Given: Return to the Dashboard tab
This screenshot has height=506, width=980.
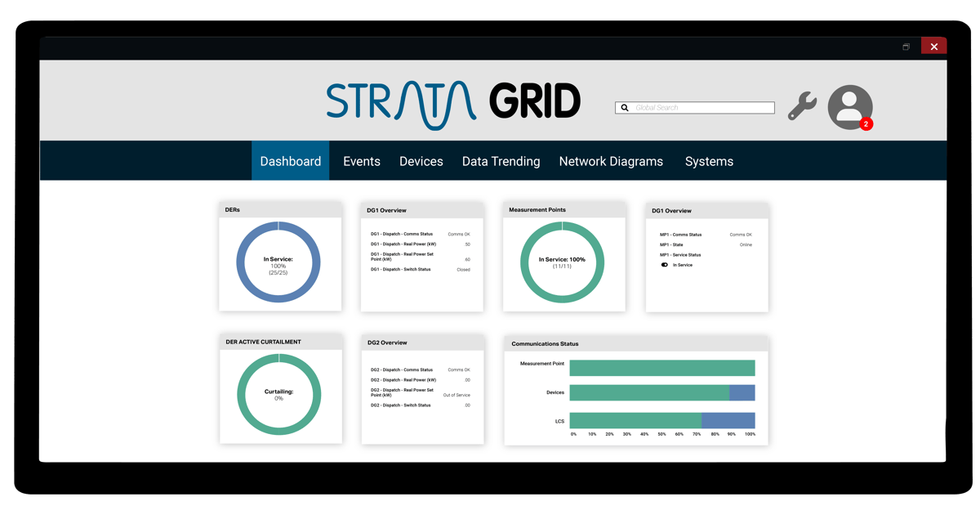Looking at the screenshot, I should coord(290,161).
